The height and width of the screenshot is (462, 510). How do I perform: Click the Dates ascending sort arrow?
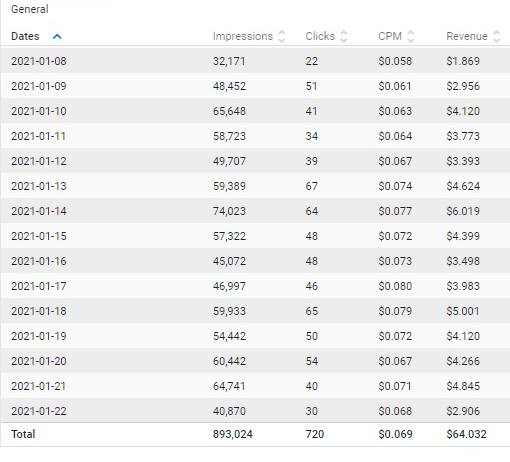coord(57,36)
